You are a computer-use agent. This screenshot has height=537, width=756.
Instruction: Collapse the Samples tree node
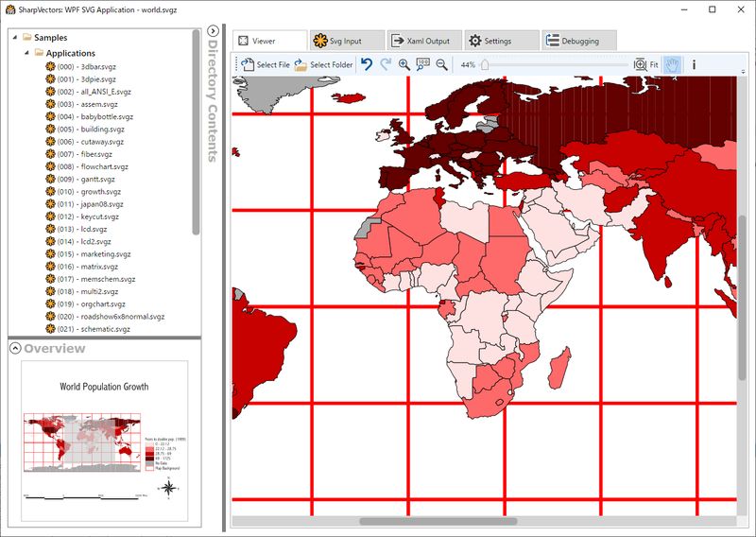[x=14, y=38]
